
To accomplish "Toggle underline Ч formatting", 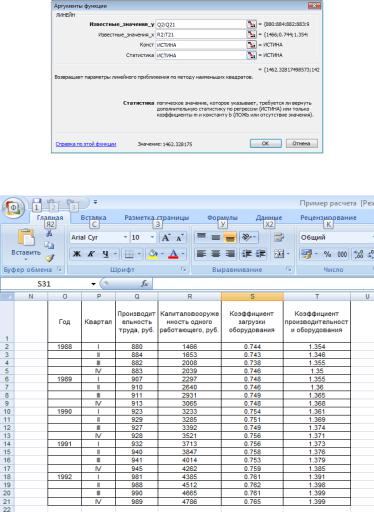I will pyautogui.click(x=105, y=254).
